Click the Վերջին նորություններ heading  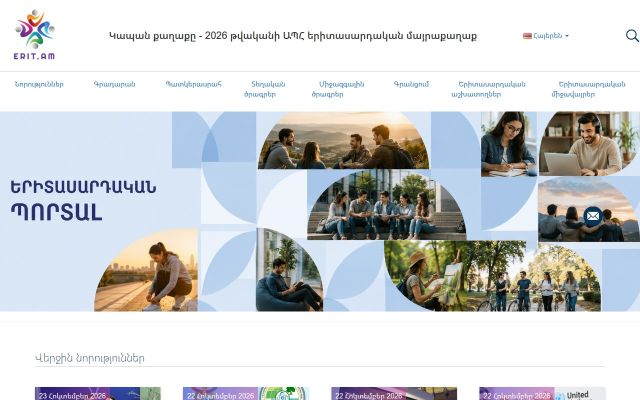(90, 358)
